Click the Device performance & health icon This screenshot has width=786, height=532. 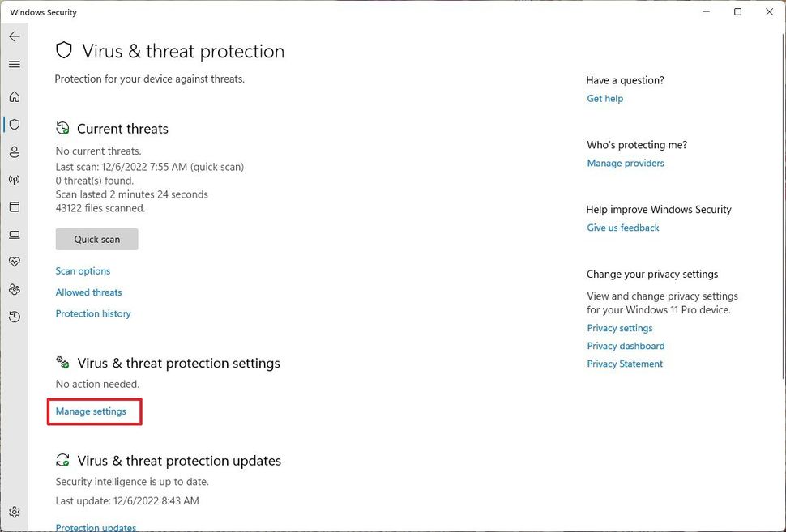14,261
